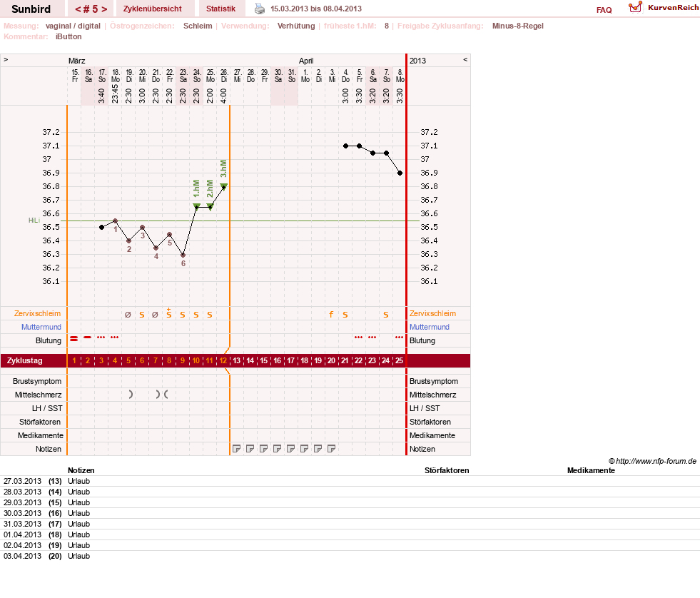
Task: Click the Mittelschmerz symbol on cycle day 5
Action: pyautogui.click(x=131, y=395)
